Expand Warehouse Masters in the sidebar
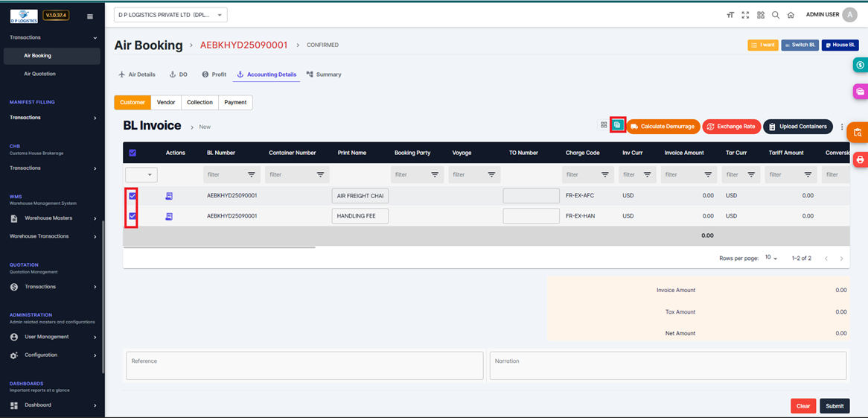The height and width of the screenshot is (418, 868). [53, 218]
